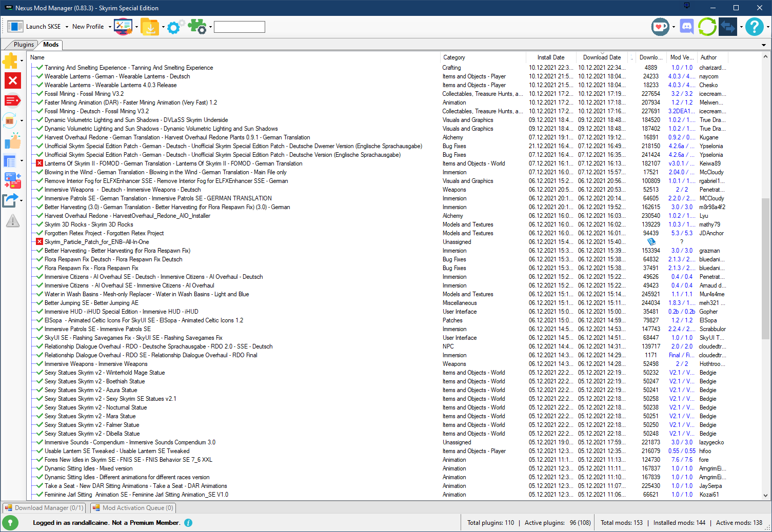Click the Launch SKSE button

tap(35, 27)
